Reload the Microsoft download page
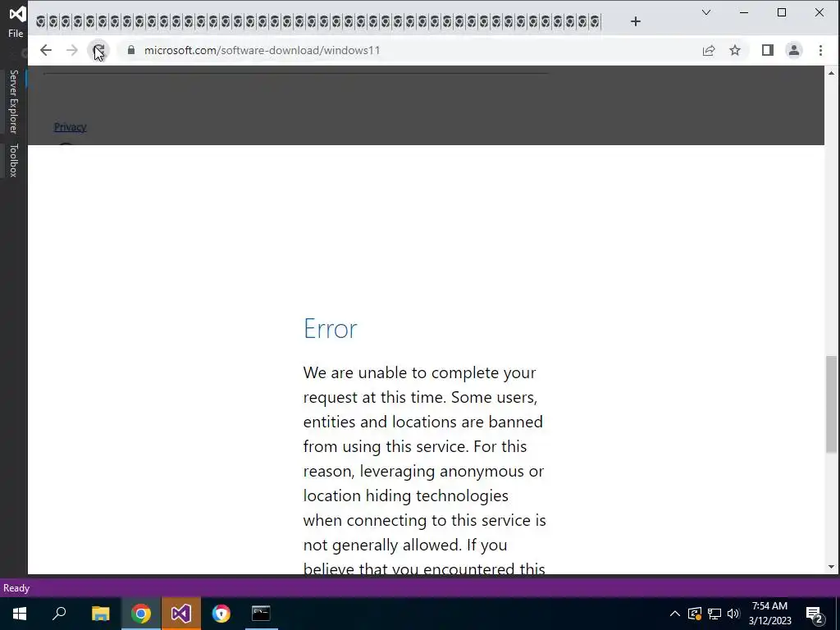This screenshot has width=840, height=630. (98, 50)
